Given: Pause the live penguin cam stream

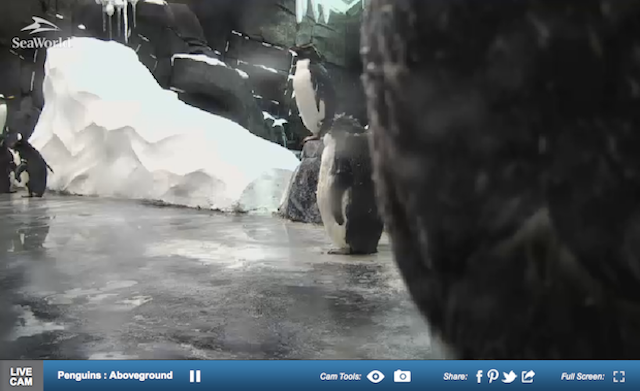Looking at the screenshot, I should click(195, 376).
